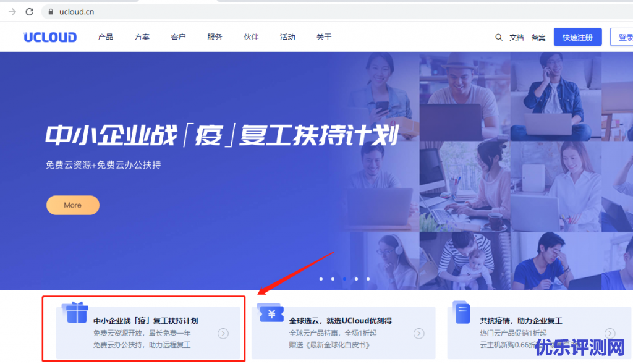Click the ucloud.cn address bar
Image resolution: width=633 pixels, height=364 pixels.
pyautogui.click(x=337, y=12)
